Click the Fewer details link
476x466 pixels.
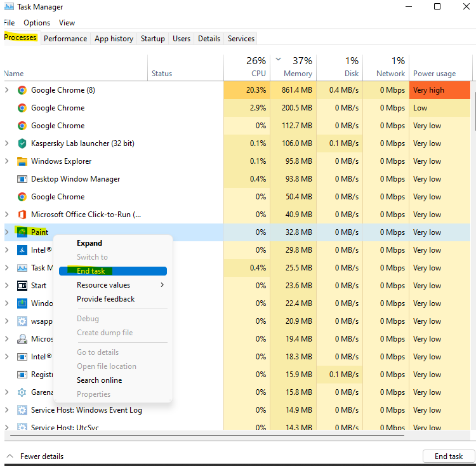point(42,456)
